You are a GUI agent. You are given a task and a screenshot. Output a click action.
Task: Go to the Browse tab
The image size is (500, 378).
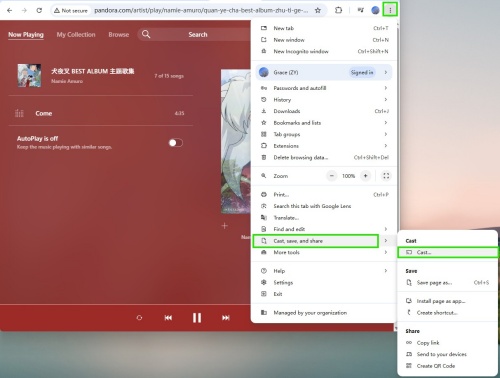pyautogui.click(x=119, y=35)
